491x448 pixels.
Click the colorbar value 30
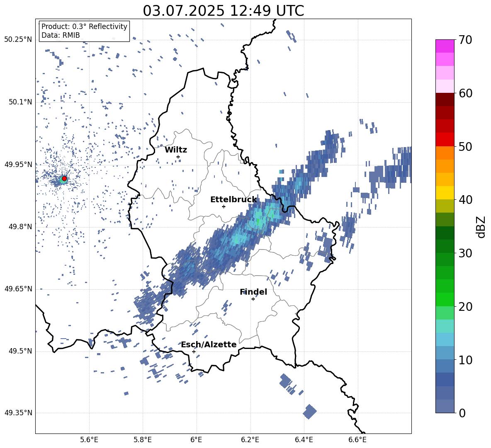click(x=465, y=253)
